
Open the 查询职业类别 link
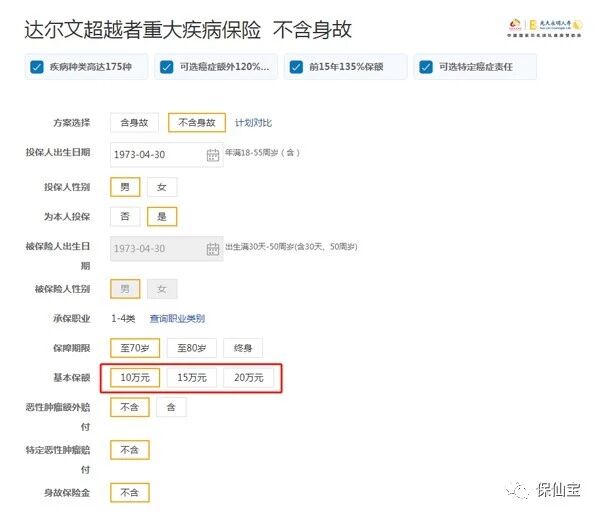[177, 318]
